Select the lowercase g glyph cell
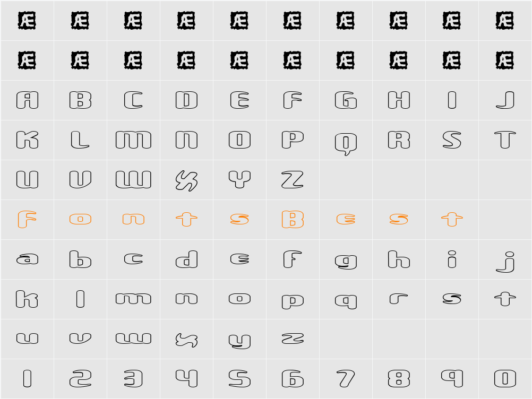 click(346, 259)
